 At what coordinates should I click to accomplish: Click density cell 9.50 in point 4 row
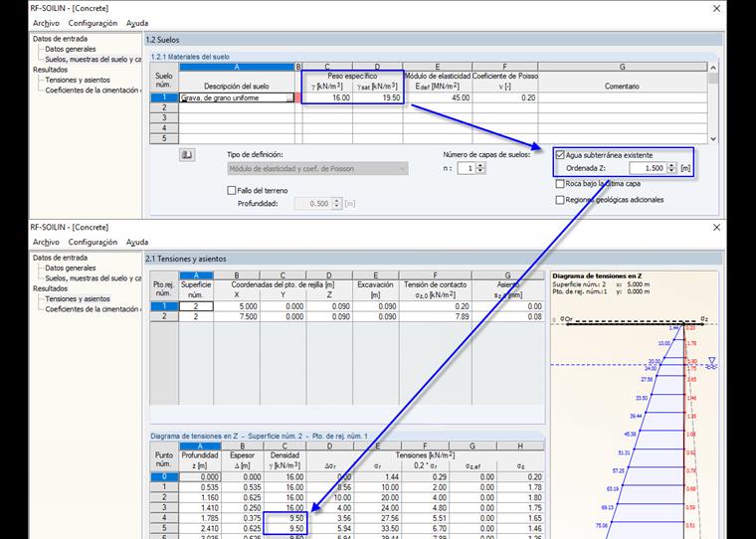click(x=284, y=518)
